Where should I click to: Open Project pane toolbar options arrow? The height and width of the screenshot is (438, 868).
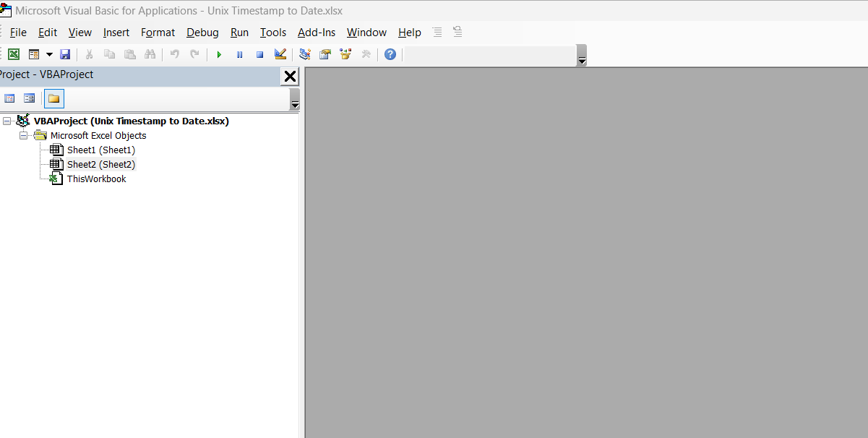[x=294, y=100]
